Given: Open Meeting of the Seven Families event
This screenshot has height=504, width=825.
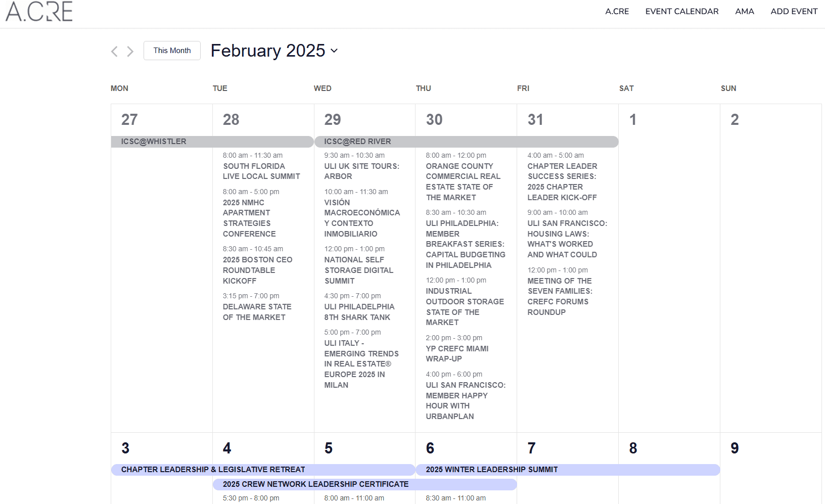Looking at the screenshot, I should pyautogui.click(x=560, y=296).
